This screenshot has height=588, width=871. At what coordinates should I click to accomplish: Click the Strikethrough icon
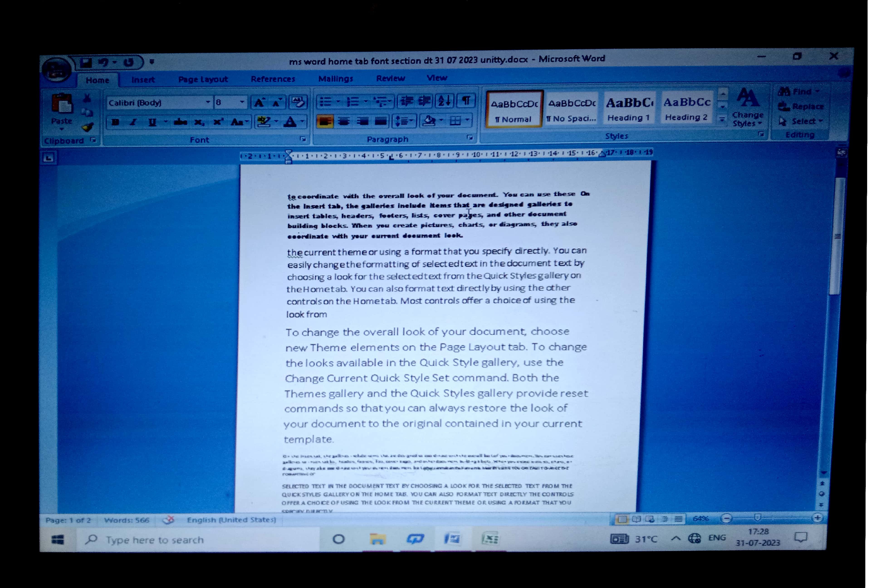pos(180,122)
